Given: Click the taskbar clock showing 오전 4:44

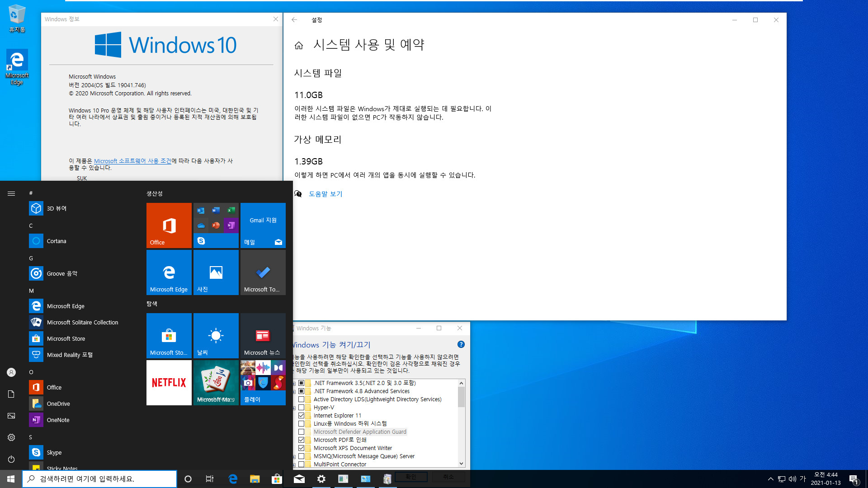Looking at the screenshot, I should (x=826, y=479).
